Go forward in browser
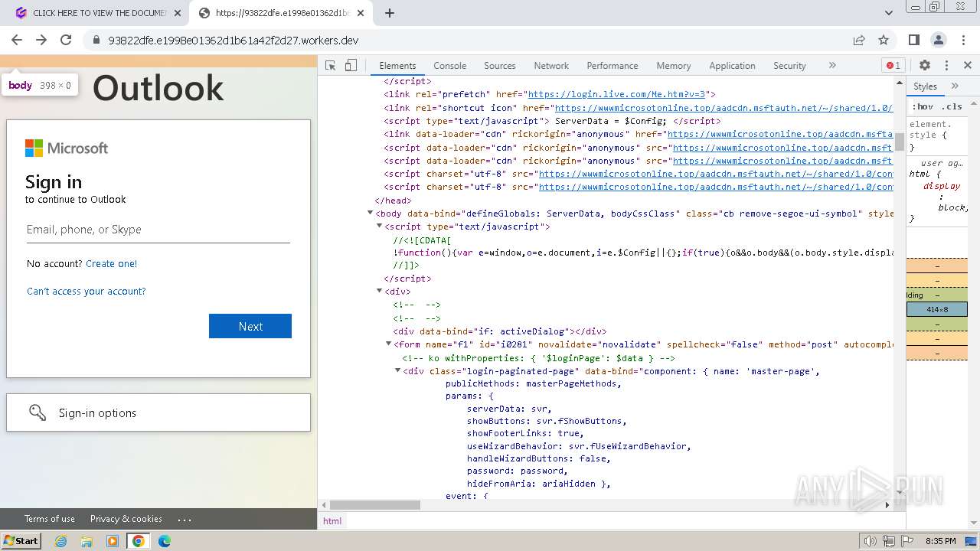The height and width of the screenshot is (551, 980). (41, 40)
